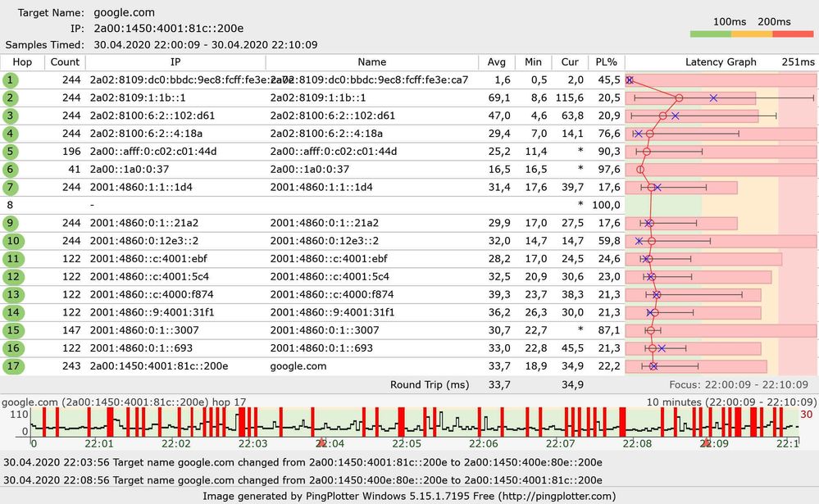
Task: Click the timeline graph at 22:06
Action: click(x=483, y=424)
